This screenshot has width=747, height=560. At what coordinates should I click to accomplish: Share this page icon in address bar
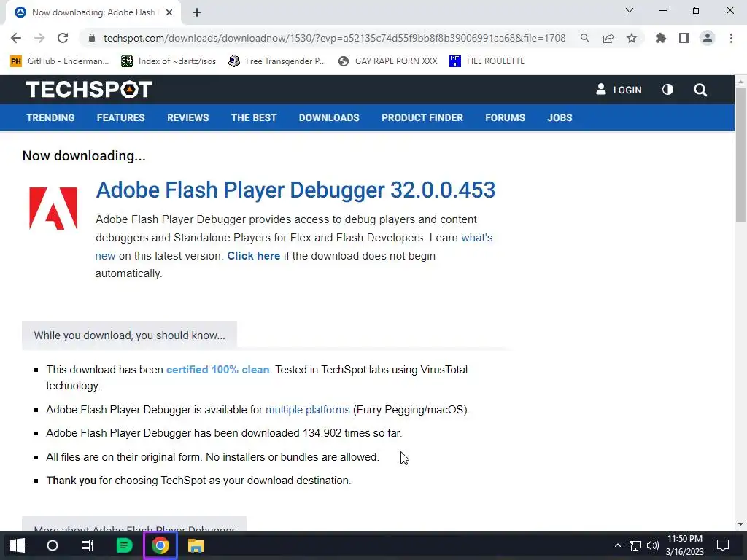(608, 38)
